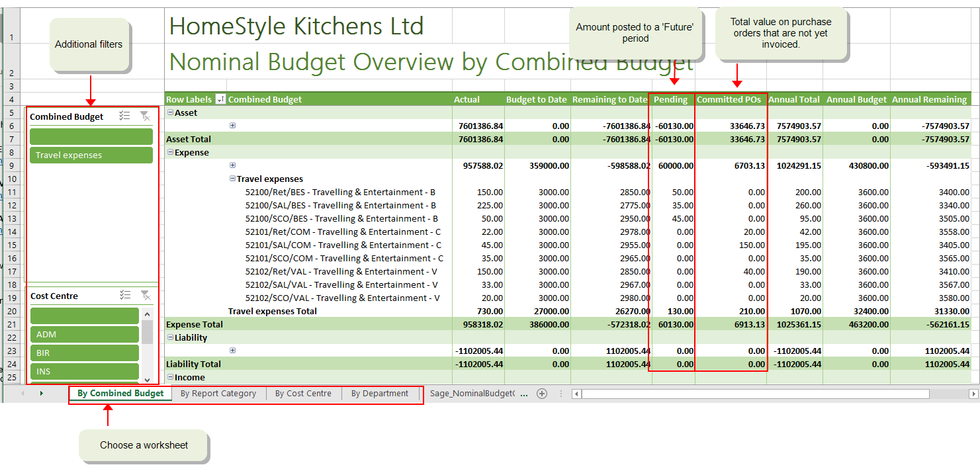
Task: Add a new worksheet with plus icon
Action: click(x=542, y=393)
